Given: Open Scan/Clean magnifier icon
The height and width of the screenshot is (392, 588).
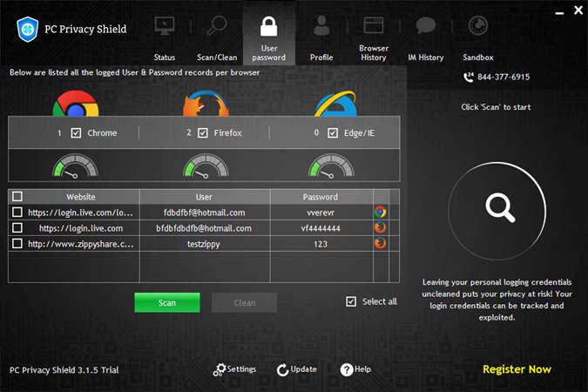Looking at the screenshot, I should pos(217,25).
